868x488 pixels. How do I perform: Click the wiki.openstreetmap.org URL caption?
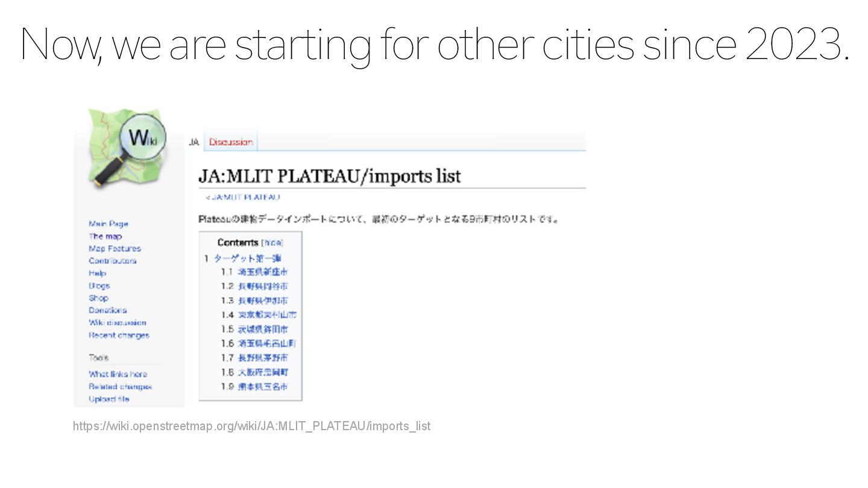click(252, 427)
